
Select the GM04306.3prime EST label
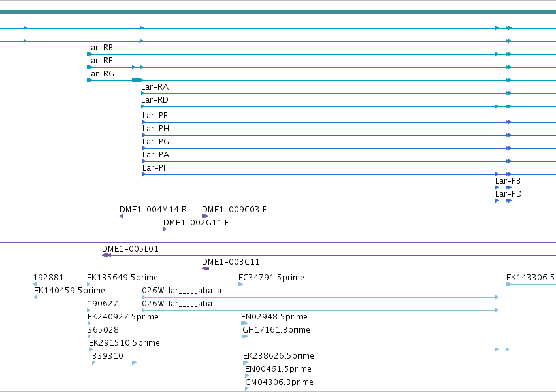click(279, 383)
